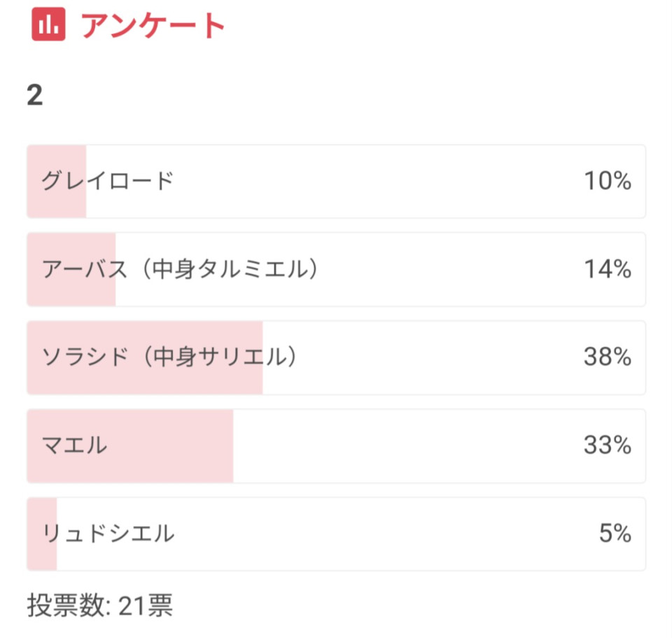Click the 14% result label
The width and height of the screenshot is (672, 638).
(x=608, y=269)
